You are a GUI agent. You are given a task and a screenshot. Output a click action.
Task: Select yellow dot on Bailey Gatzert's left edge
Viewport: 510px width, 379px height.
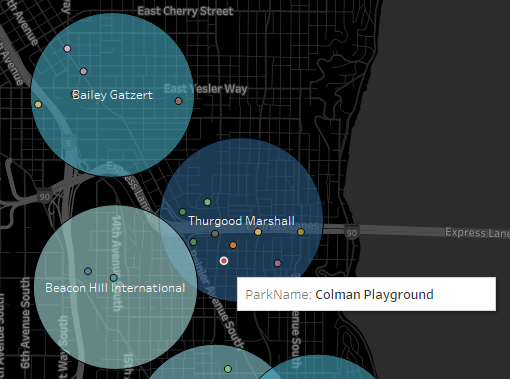pos(38,105)
